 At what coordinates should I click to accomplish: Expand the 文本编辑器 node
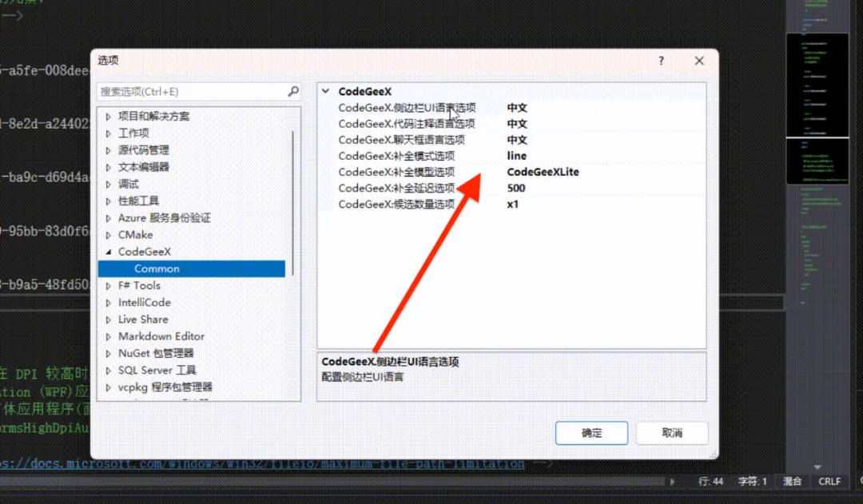pos(109,167)
